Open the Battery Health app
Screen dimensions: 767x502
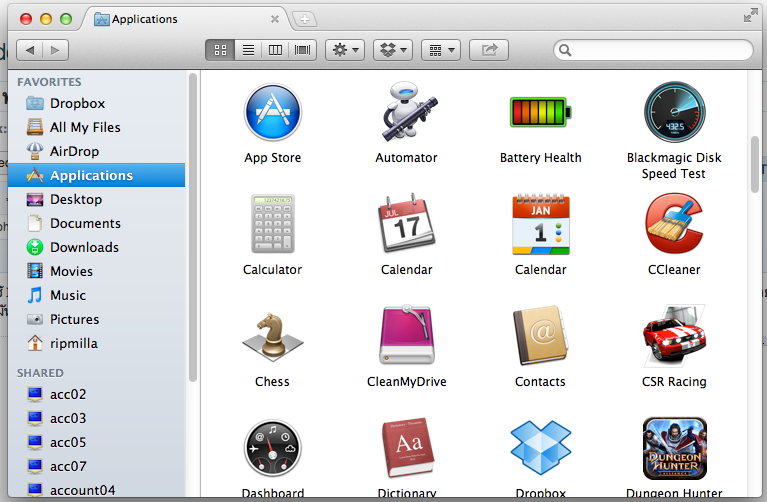click(540, 113)
